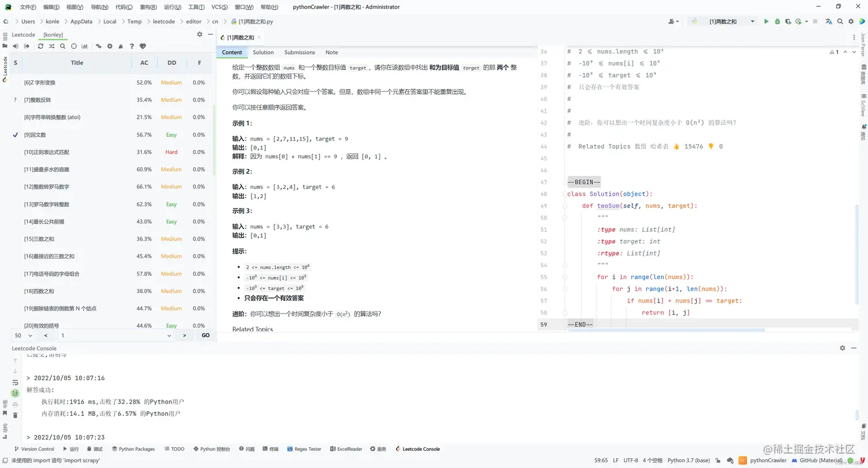Refresh the Leetcode question list
Screen dimensions: 868x468
coord(41,46)
